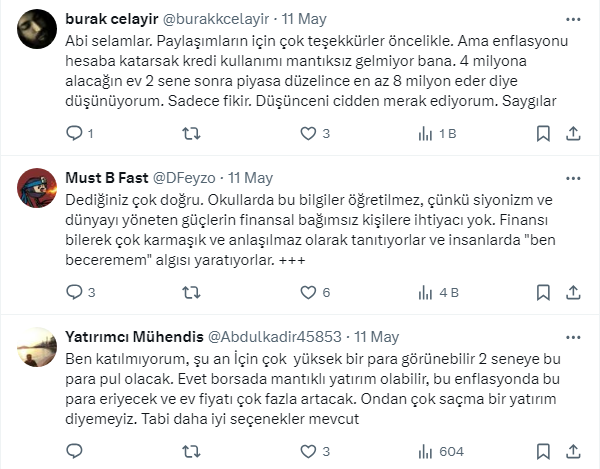Share burak celayir's tweet
This screenshot has width=600, height=469.
click(x=573, y=133)
